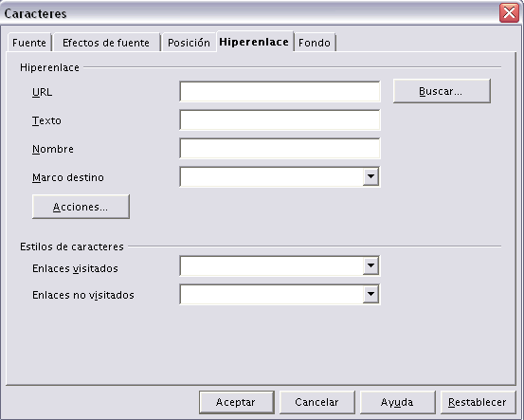Click the Hiperenlace section heading
Viewport: 524px width, 420px height.
click(50, 67)
